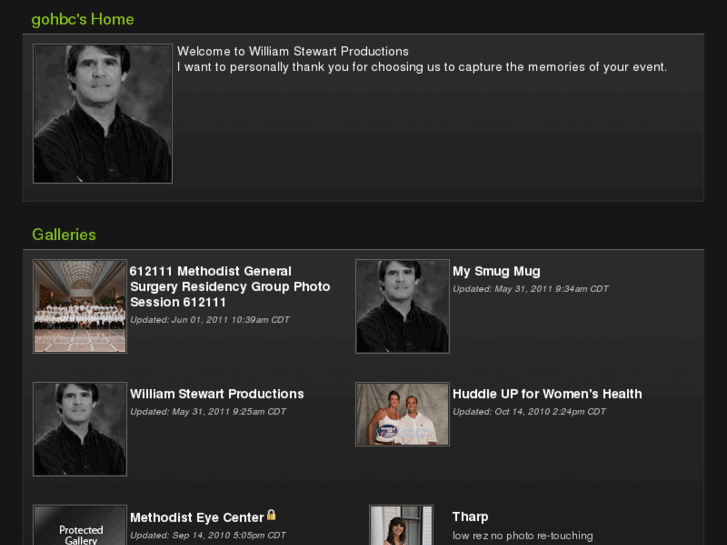Click 'Updated: May 31, 2011 9:34am CDT' text

[x=530, y=289]
